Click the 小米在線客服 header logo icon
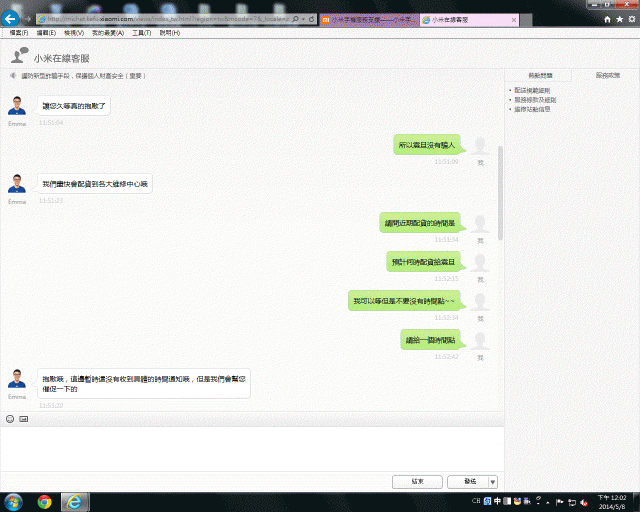The width and height of the screenshot is (640, 512). tap(19, 56)
